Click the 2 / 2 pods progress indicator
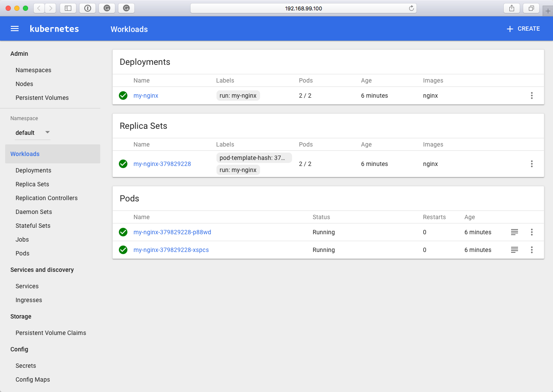 click(305, 96)
